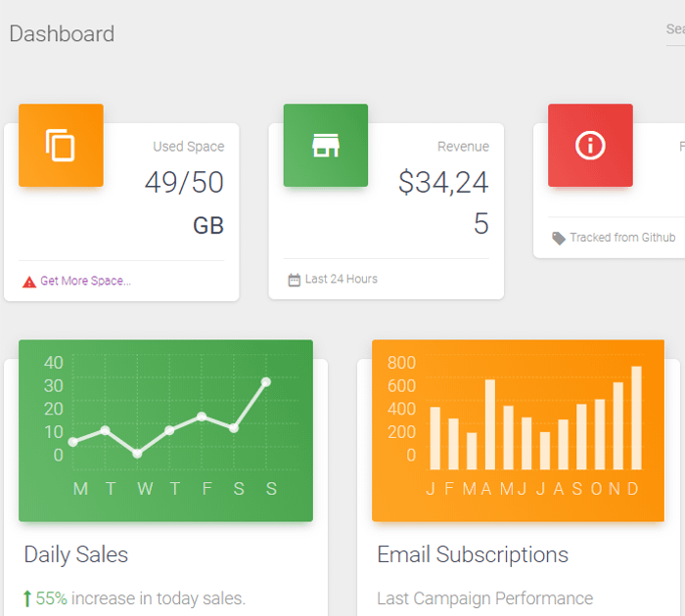This screenshot has width=685, height=616.
Task: Select the Email Subscriptions card title
Action: 473,554
